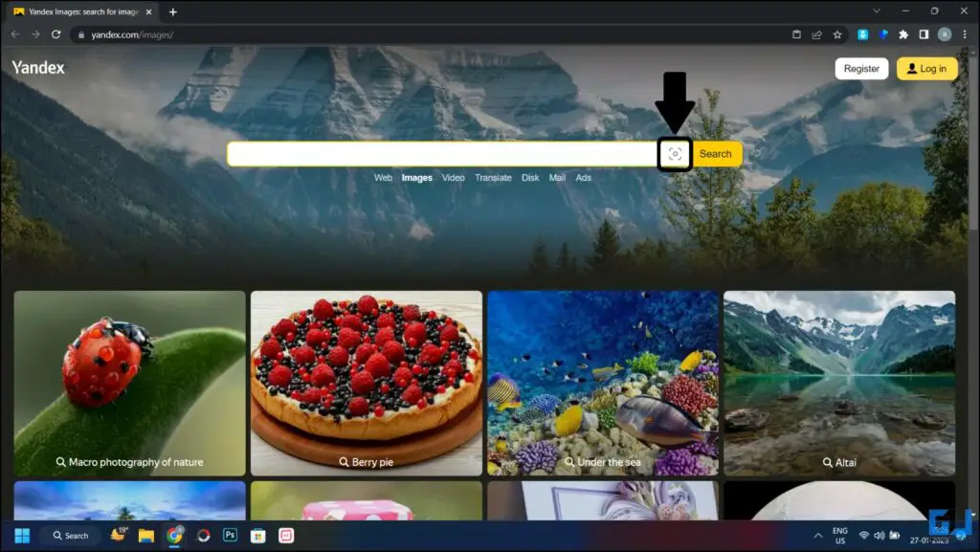Image resolution: width=980 pixels, height=552 pixels.
Task: Bookmark this page with the star icon
Action: click(x=837, y=34)
